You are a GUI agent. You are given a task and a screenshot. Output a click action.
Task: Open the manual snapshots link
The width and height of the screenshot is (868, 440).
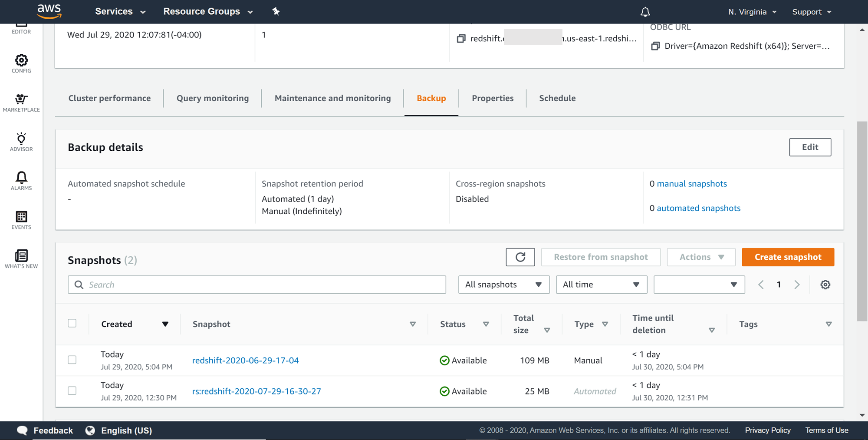click(692, 183)
